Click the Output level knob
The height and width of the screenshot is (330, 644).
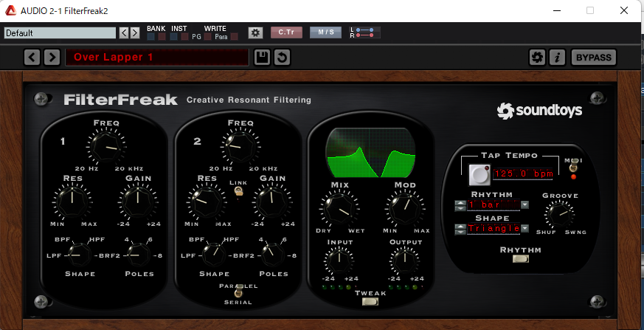coord(404,261)
